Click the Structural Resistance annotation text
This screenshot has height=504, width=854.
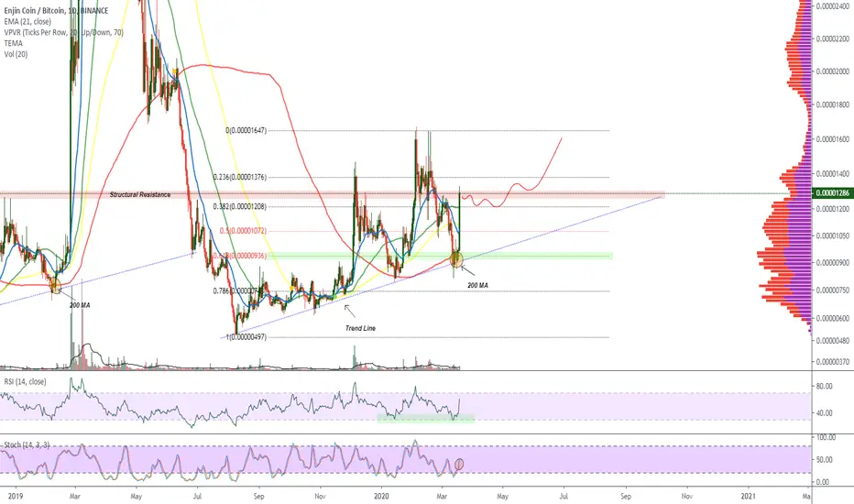140,194
